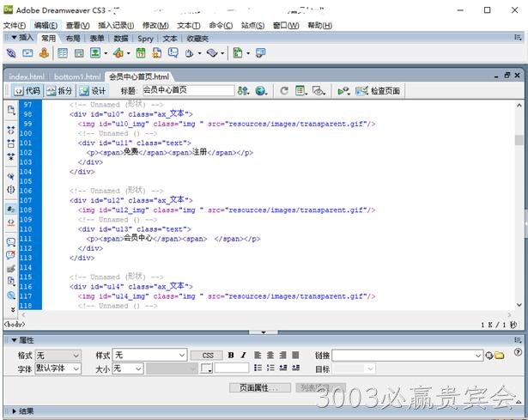528x420 pixels.
Task: Switch to 设计 design view
Action: 94,90
